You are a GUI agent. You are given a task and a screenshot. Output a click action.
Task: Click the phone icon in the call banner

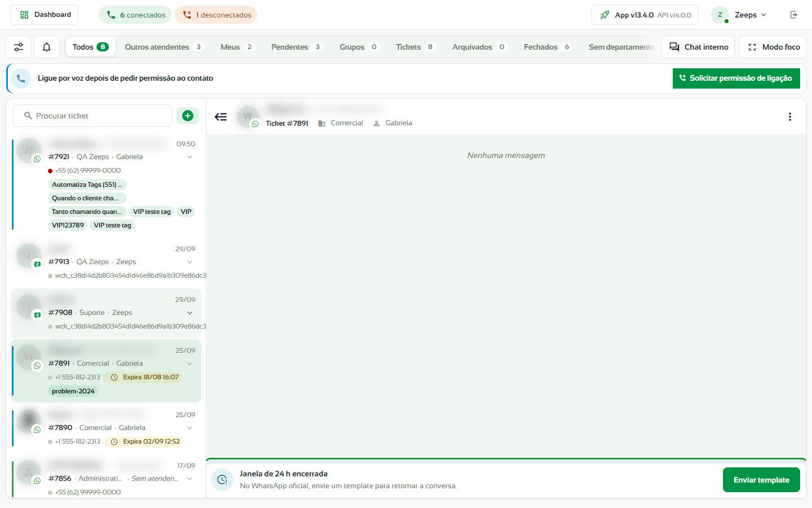(21, 78)
